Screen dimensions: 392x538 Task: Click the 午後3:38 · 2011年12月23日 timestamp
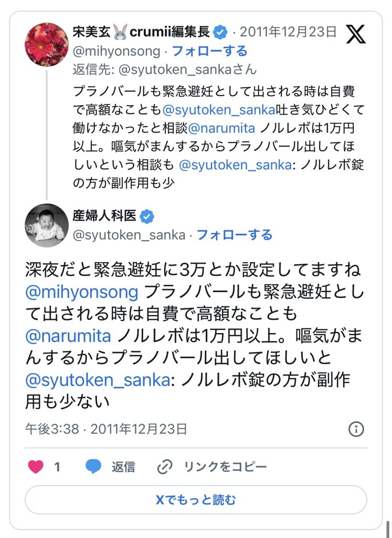(x=106, y=429)
